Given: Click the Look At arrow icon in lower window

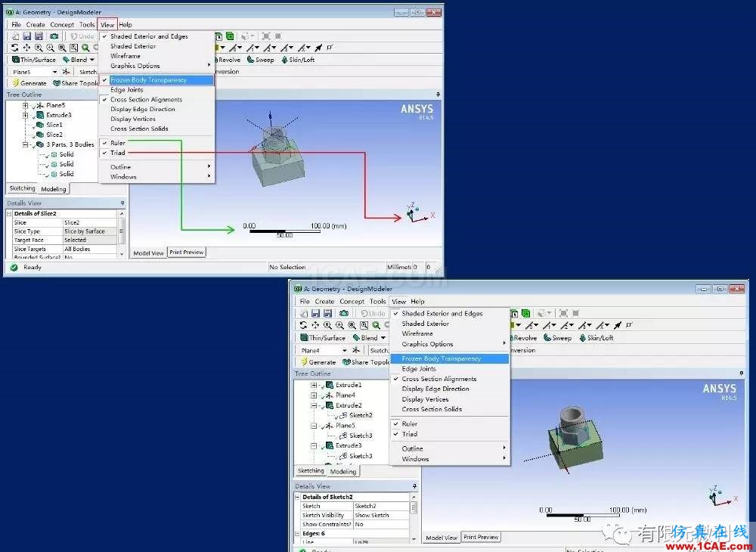Looking at the screenshot, I should (x=618, y=325).
